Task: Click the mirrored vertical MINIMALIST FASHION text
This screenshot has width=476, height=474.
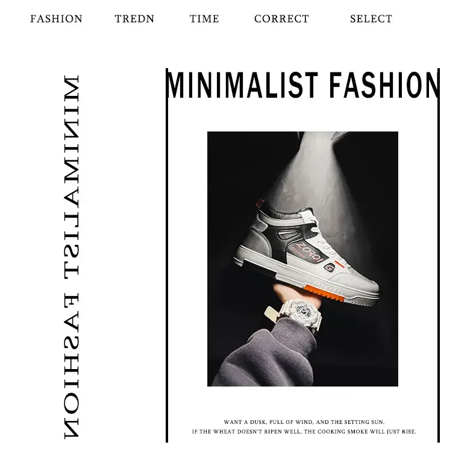Action: click(x=72, y=257)
